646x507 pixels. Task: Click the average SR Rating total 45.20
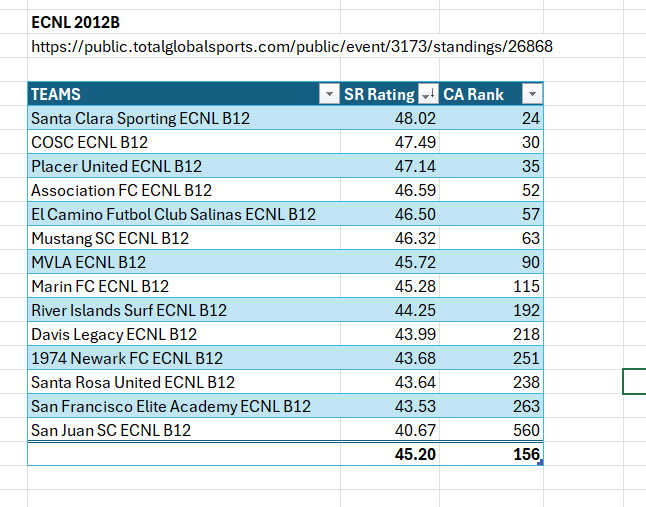coord(415,455)
